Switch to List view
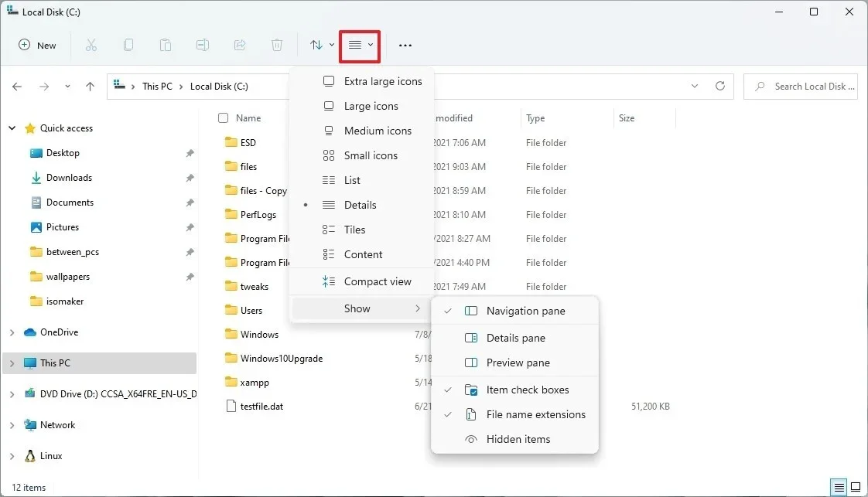 click(x=361, y=180)
